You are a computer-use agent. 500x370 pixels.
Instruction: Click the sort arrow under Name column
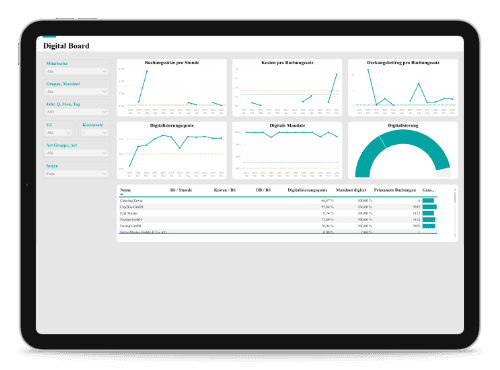coord(122,194)
